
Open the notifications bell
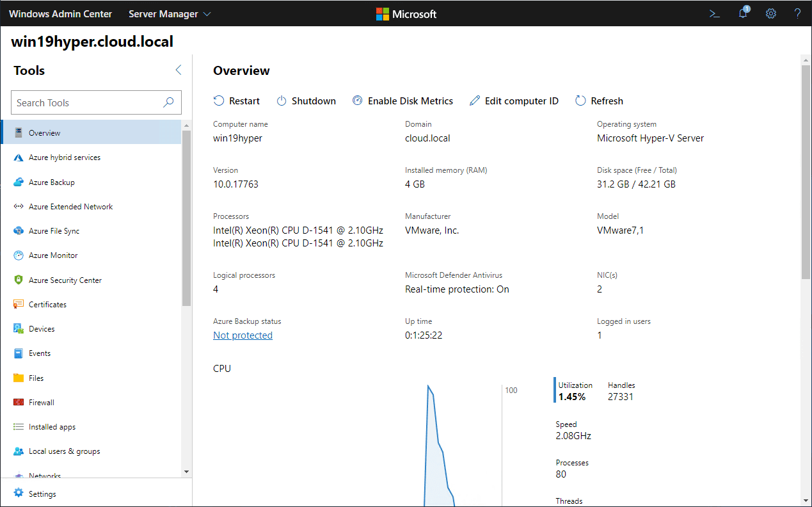742,13
